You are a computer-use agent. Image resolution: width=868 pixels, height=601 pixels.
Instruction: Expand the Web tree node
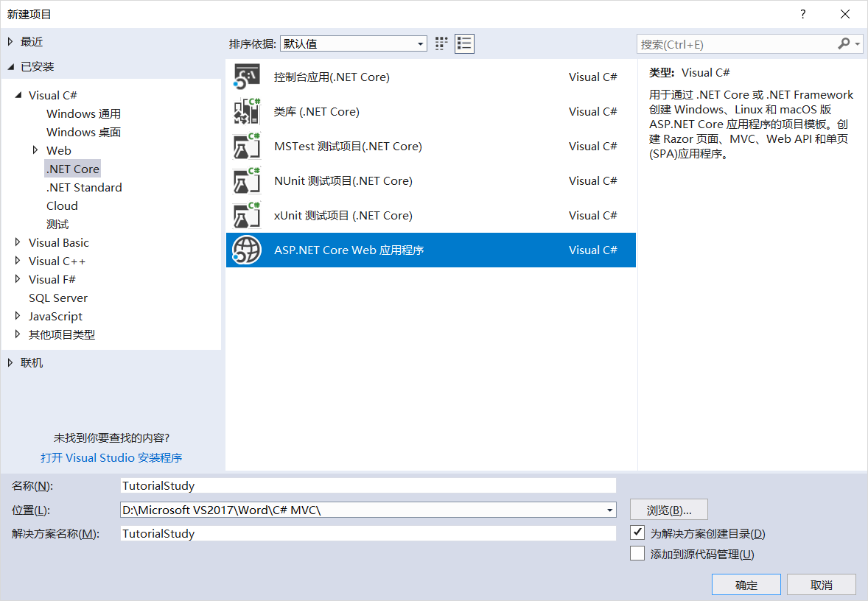(35, 150)
